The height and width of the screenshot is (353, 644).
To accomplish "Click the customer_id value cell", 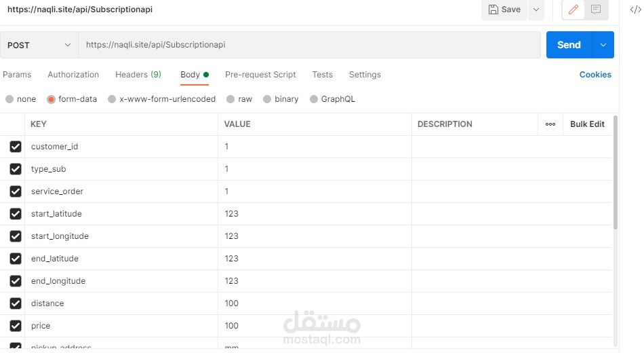I will (x=315, y=147).
